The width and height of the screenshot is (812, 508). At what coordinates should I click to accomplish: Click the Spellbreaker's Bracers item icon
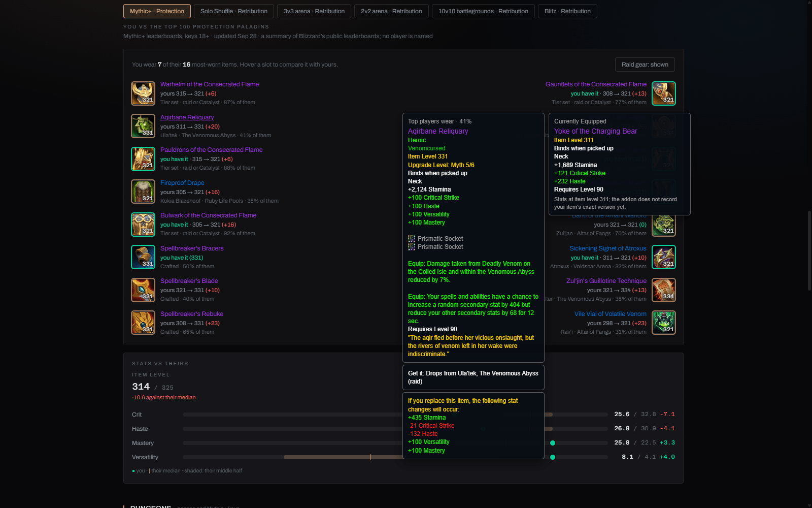point(143,257)
